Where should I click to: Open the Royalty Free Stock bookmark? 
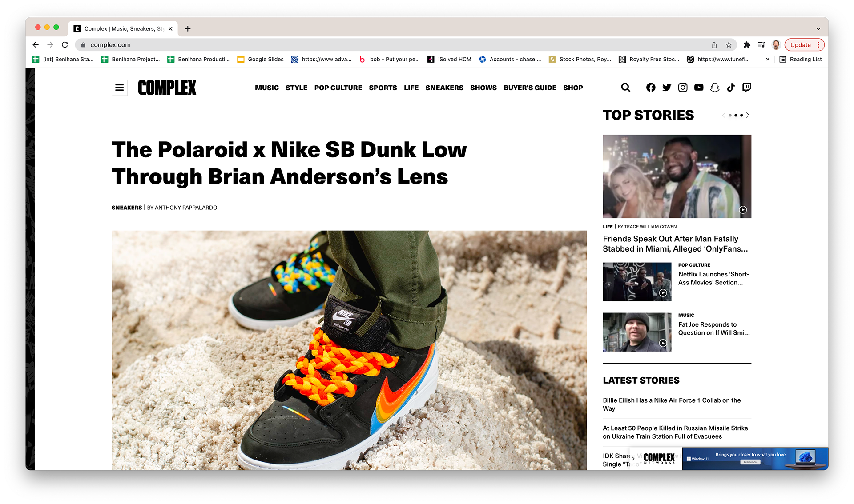[x=649, y=59]
